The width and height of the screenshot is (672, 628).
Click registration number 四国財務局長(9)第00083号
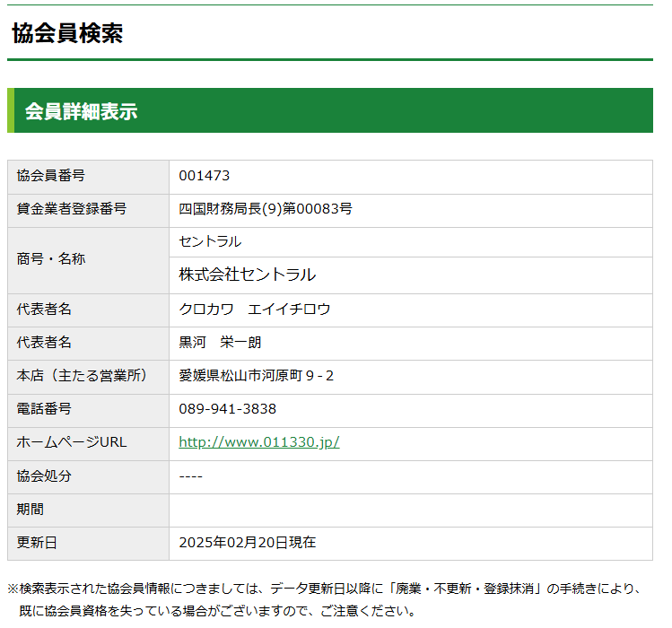pos(266,209)
